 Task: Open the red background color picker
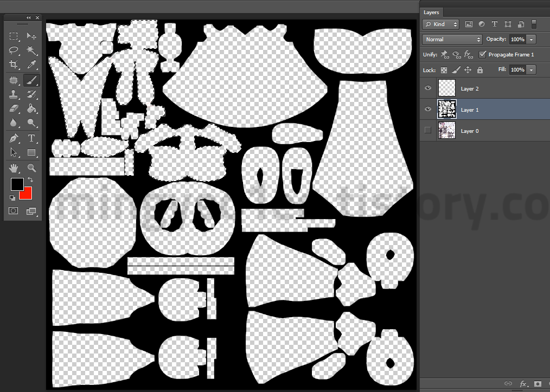pos(27,195)
